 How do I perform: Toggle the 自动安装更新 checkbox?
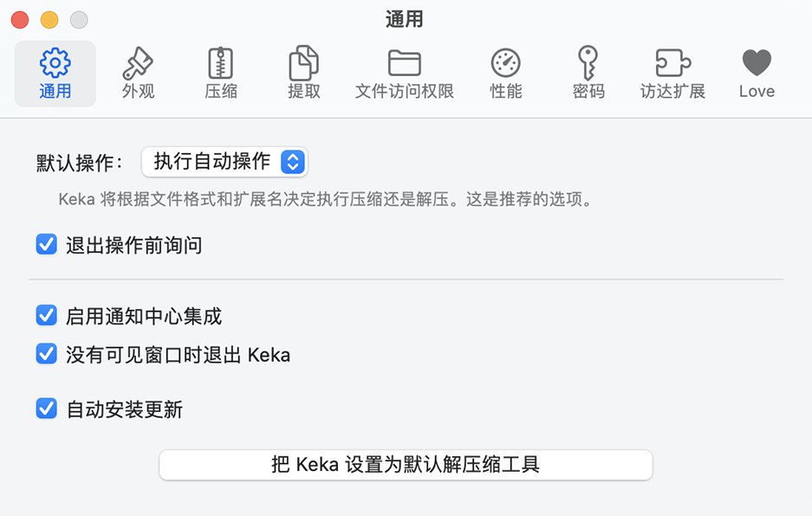[x=47, y=409]
